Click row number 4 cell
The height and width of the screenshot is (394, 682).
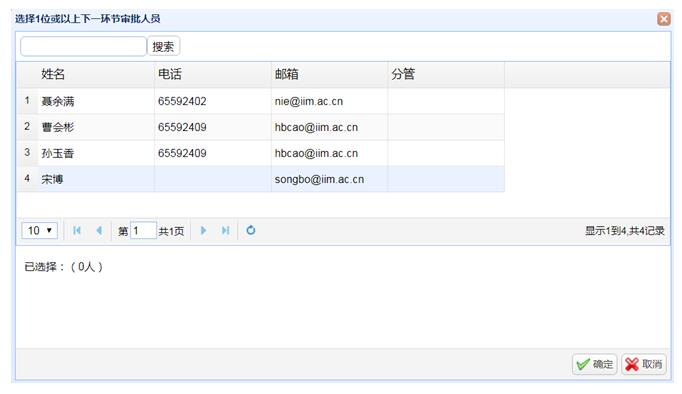(27, 179)
